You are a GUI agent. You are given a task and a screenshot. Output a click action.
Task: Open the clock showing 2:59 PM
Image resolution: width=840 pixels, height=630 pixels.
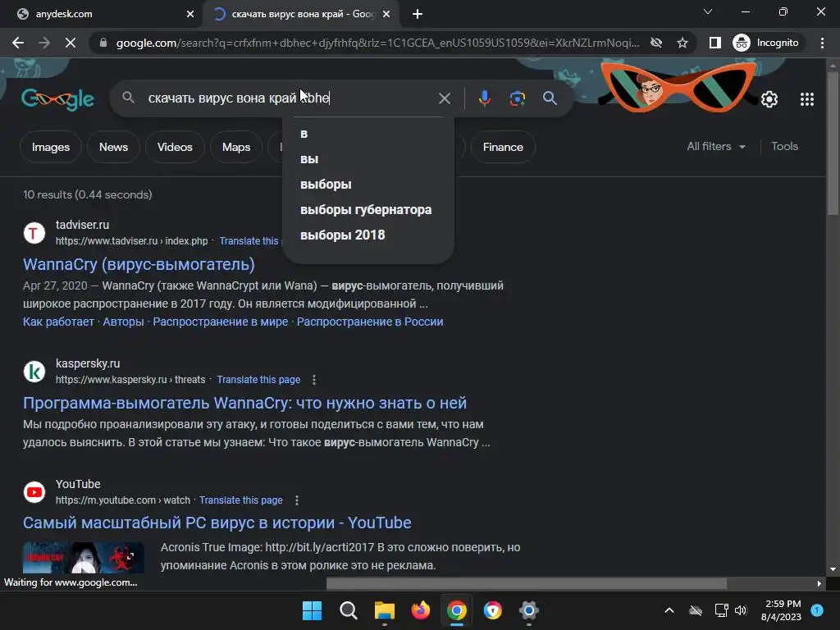point(781,610)
